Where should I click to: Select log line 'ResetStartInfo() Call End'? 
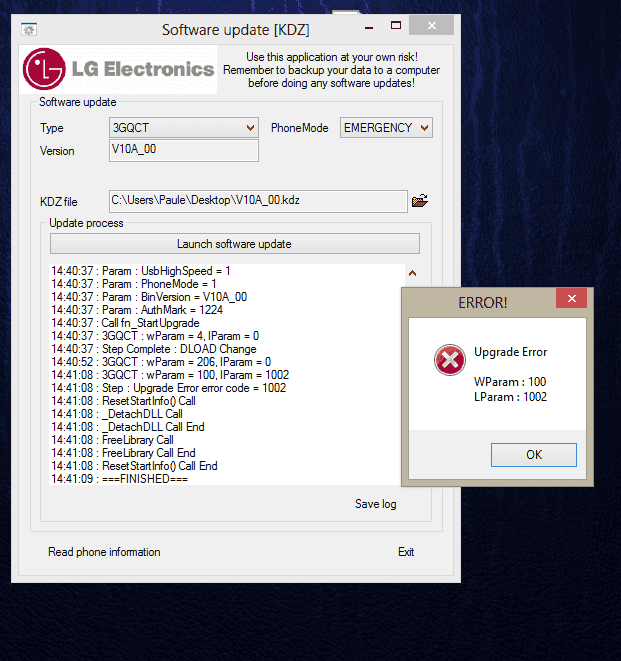click(134, 466)
